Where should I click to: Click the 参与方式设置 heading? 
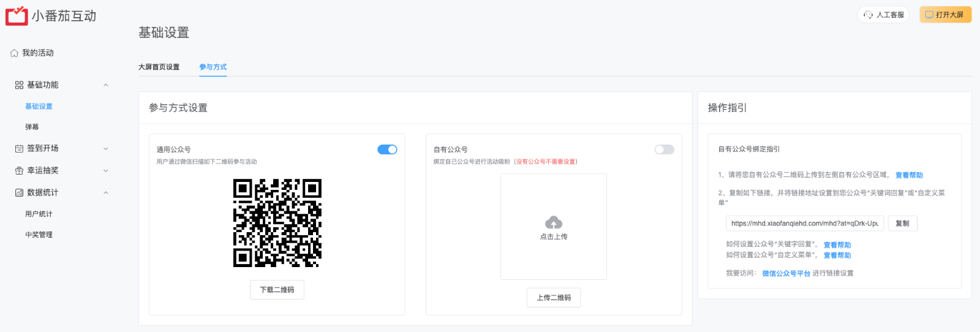178,108
